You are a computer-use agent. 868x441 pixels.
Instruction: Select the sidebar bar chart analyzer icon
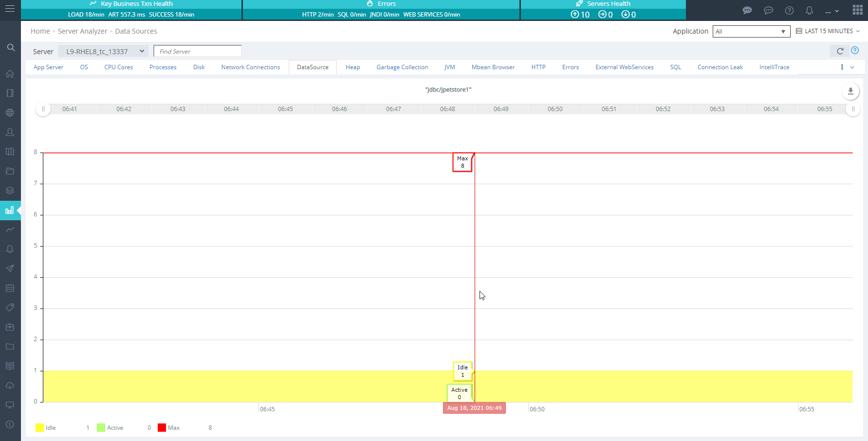10,211
